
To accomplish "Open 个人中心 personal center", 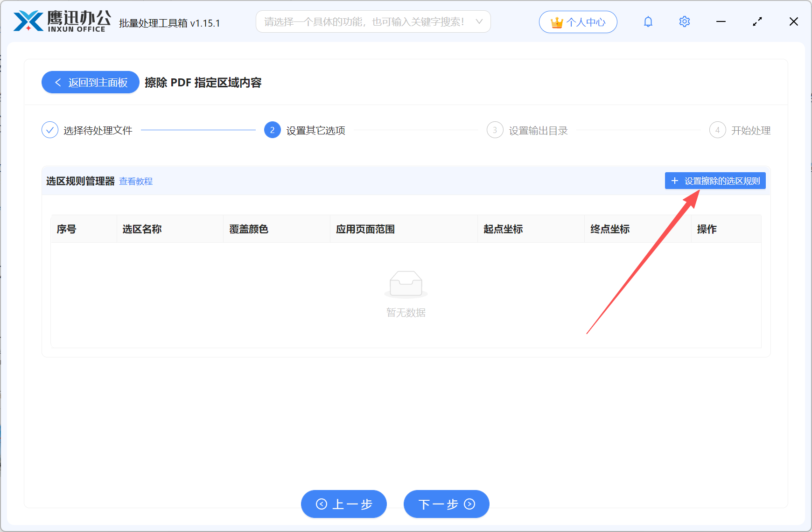I will [x=578, y=21].
